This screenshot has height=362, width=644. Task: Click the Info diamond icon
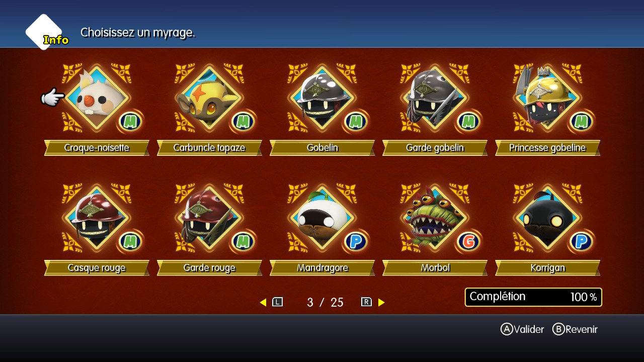tap(45, 32)
